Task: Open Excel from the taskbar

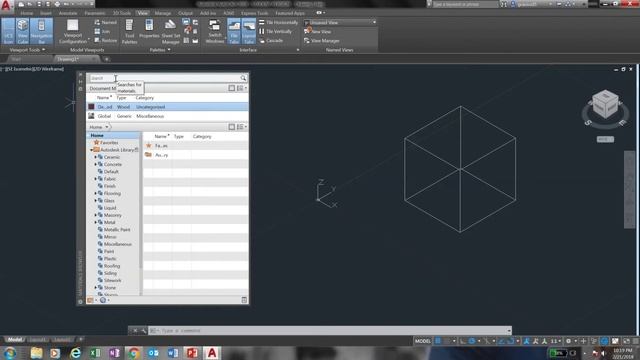Action: (95, 353)
